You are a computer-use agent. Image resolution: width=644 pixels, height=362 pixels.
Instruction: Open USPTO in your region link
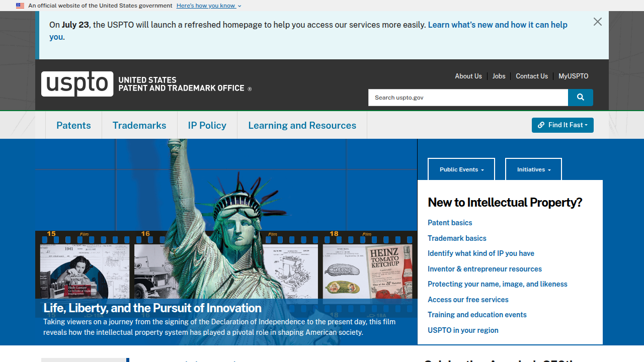[463, 330]
